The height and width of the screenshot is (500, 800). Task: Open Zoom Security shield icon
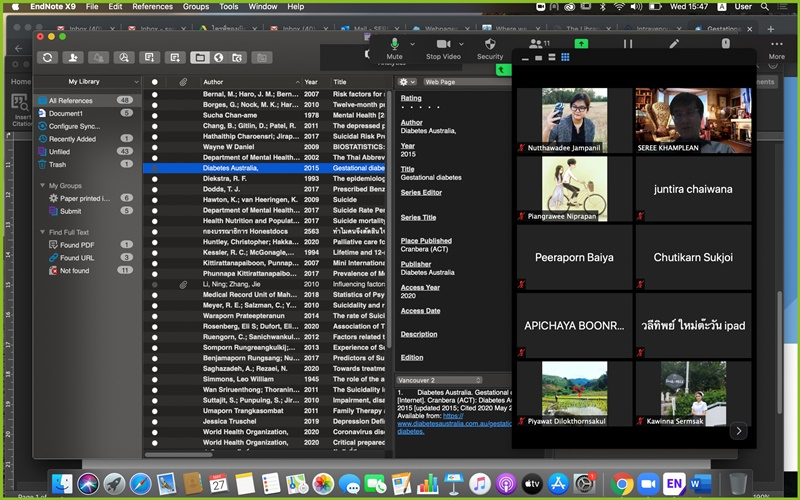(490, 47)
